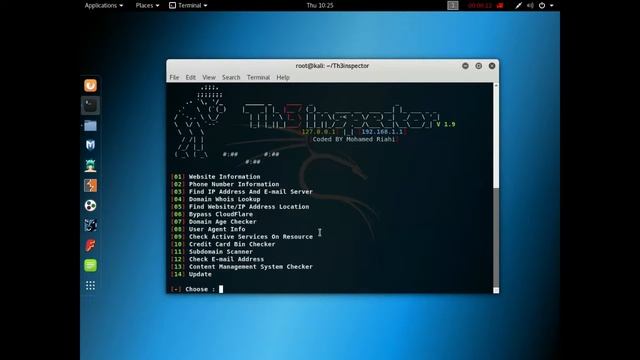640x360 pixels.
Task: Click the '192.168.1.1' text in banner
Action: tap(382, 132)
